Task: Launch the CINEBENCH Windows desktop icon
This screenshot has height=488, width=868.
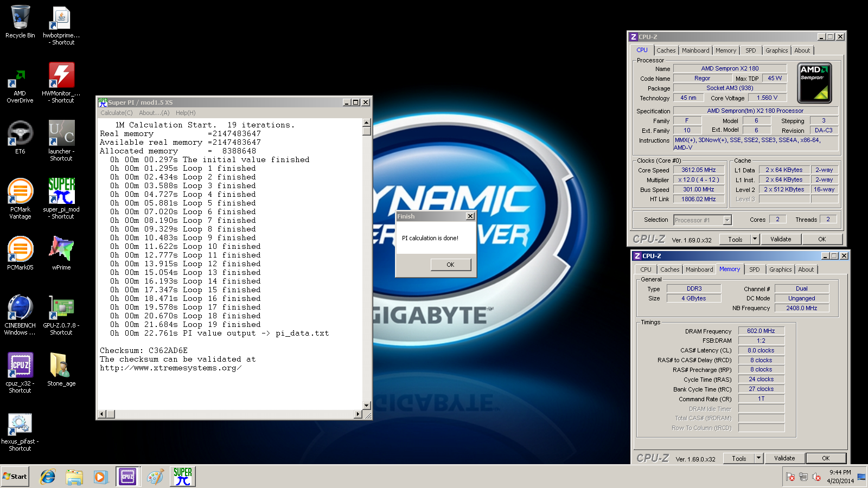Action: 20,314
